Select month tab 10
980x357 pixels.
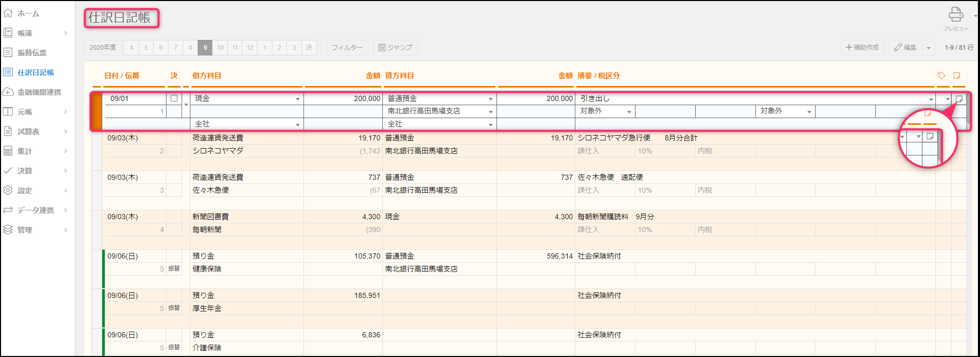pos(220,48)
